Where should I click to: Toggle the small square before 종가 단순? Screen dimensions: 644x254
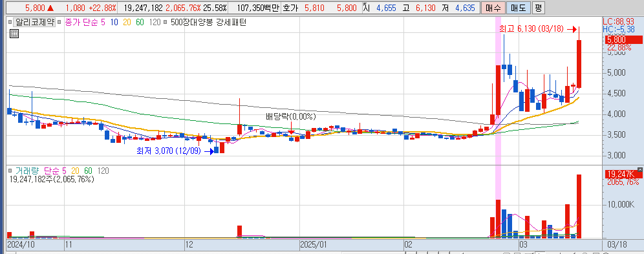click(59, 23)
